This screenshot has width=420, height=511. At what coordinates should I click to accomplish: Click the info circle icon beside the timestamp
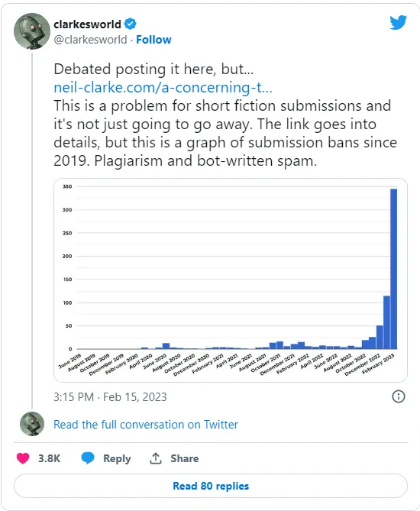398,396
